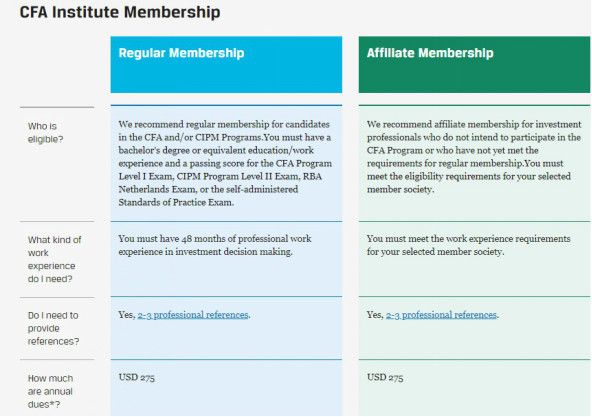592x417 pixels.
Task: Click 'Standards of Practice Exam' text
Action: pyautogui.click(x=176, y=202)
